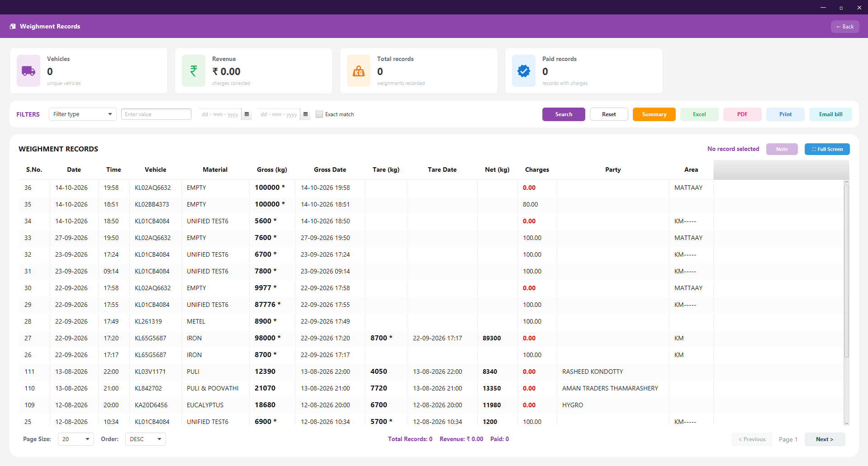Click the green rupee Revenue icon
868x466 pixels.
coord(194,71)
